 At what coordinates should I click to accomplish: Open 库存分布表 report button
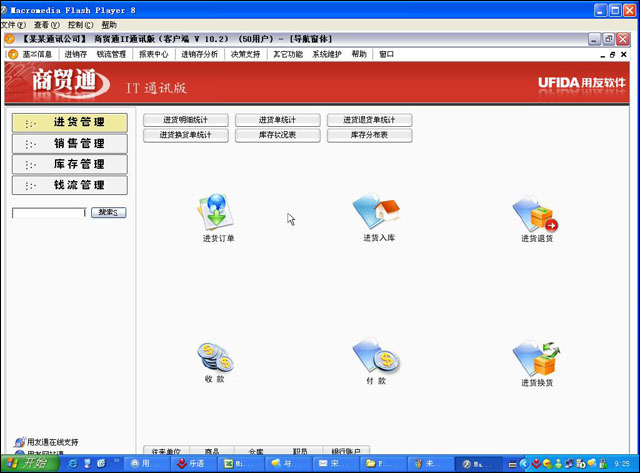pyautogui.click(x=369, y=135)
